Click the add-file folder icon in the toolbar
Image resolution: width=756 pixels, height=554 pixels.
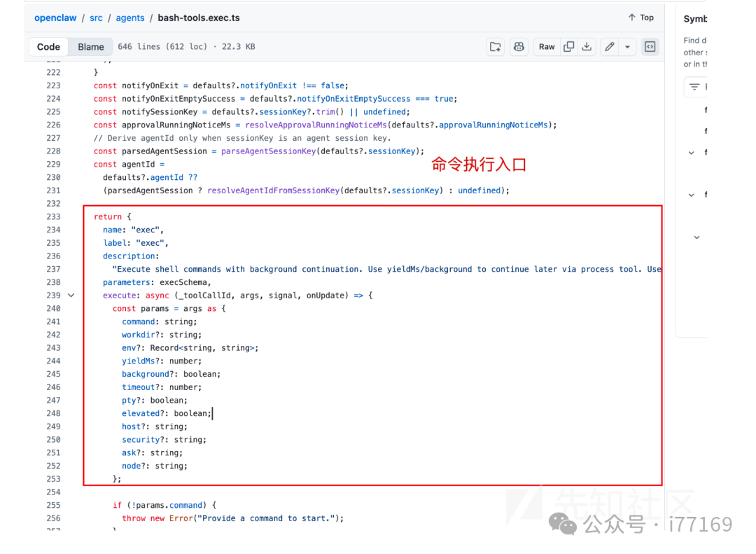click(x=495, y=46)
